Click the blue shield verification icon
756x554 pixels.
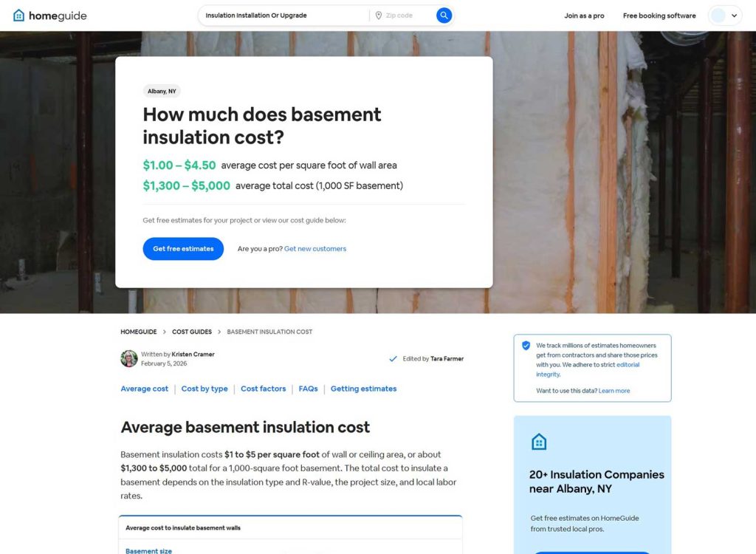[x=526, y=345]
